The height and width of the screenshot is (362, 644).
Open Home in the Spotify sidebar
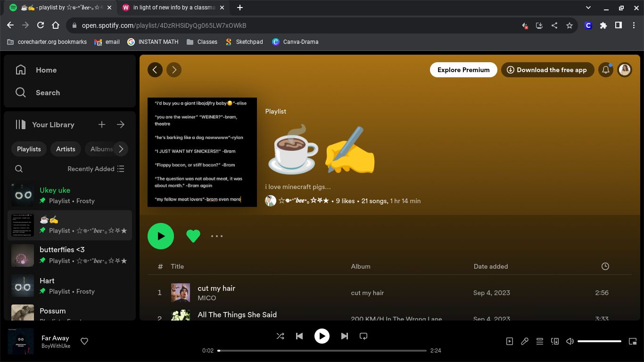tap(36, 70)
